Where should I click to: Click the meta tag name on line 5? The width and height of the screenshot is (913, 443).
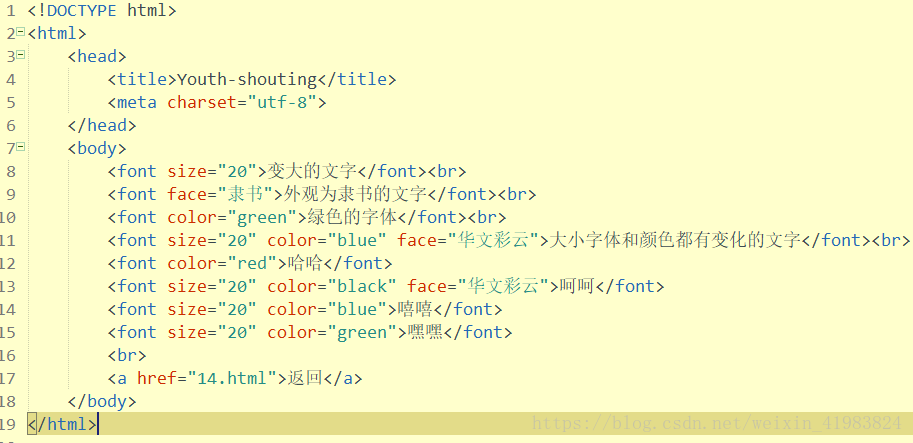pos(137,102)
